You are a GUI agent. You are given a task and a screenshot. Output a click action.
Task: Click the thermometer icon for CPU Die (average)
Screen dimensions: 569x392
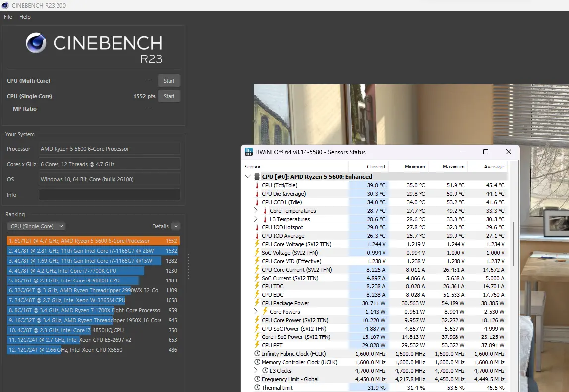(257, 194)
